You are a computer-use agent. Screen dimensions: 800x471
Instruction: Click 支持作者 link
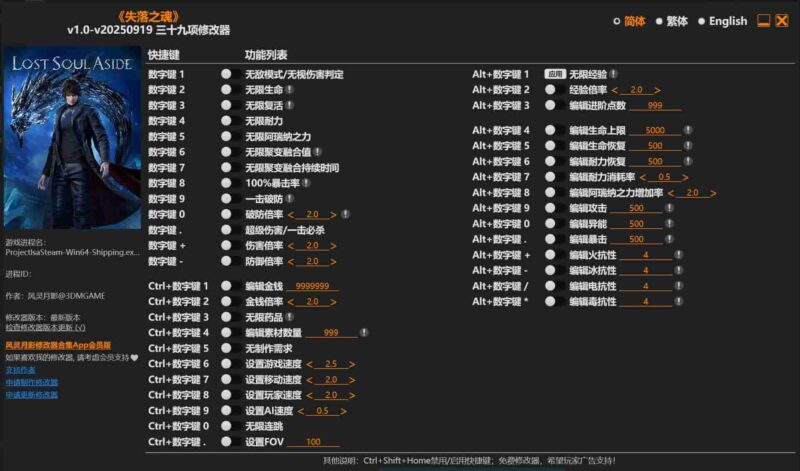pyautogui.click(x=20, y=369)
